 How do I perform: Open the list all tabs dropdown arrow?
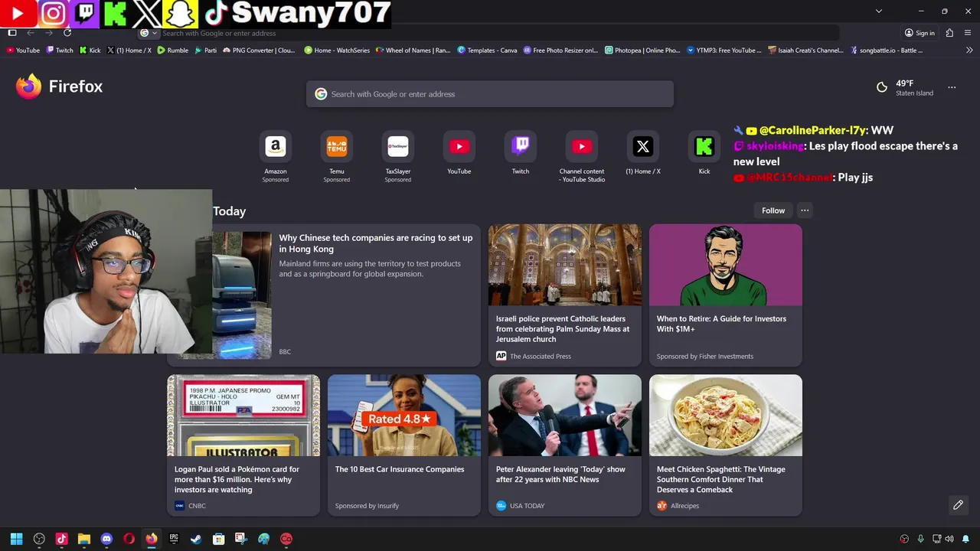coord(879,11)
